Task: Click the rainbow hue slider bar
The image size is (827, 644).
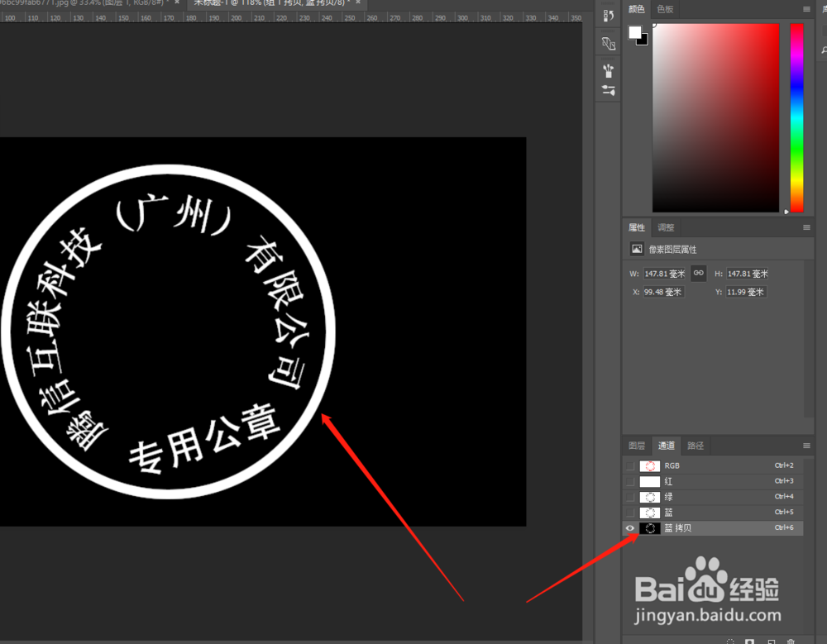Action: click(796, 117)
